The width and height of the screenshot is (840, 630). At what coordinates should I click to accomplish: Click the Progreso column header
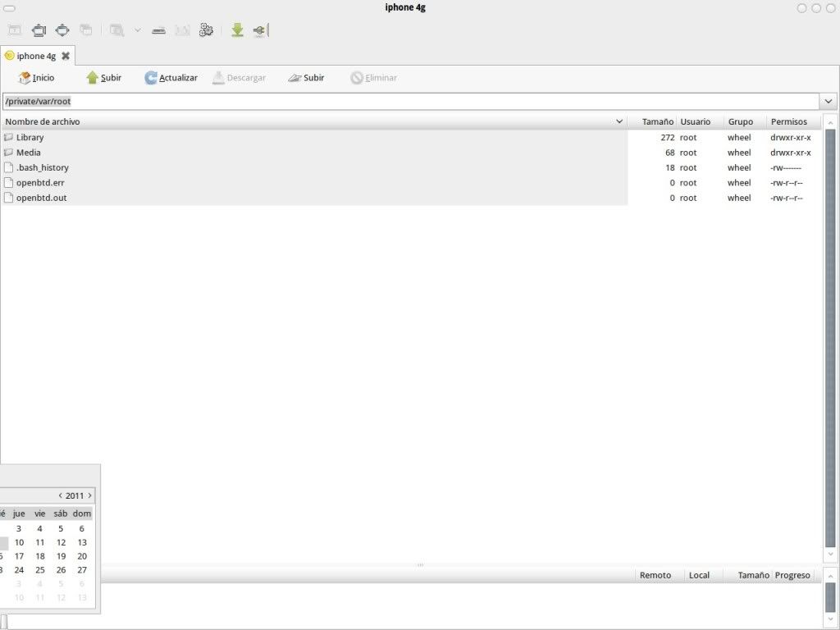point(792,575)
